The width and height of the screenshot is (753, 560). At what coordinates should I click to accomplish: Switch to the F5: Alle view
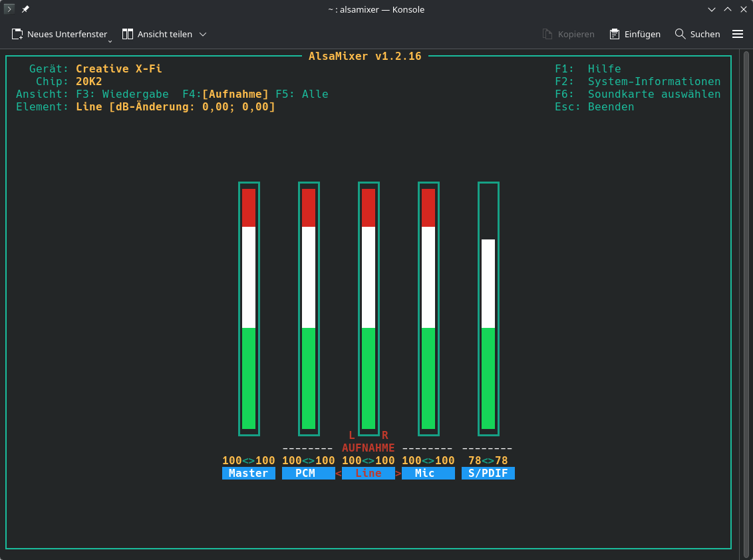point(301,94)
